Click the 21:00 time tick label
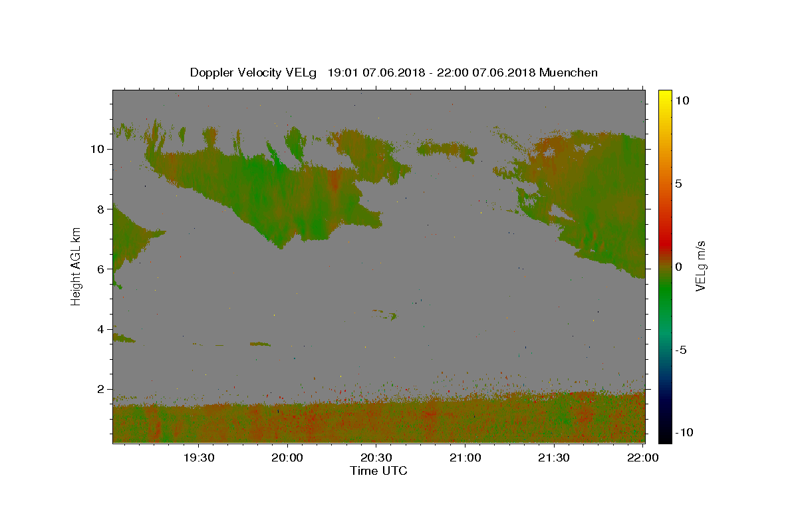The height and width of the screenshot is (532, 798). click(465, 458)
